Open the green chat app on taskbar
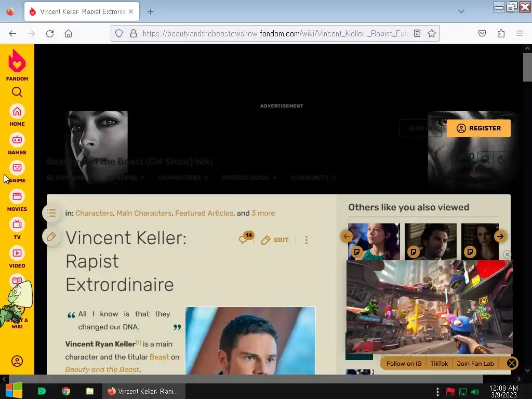 [x=42, y=391]
